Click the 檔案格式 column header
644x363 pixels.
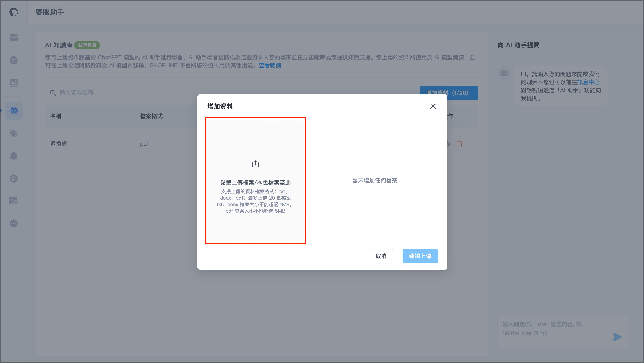pos(151,116)
